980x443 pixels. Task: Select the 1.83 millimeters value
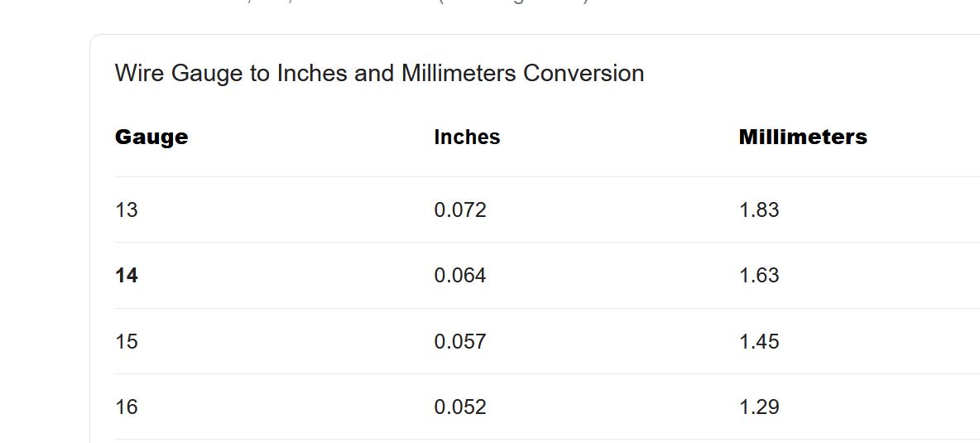click(759, 209)
